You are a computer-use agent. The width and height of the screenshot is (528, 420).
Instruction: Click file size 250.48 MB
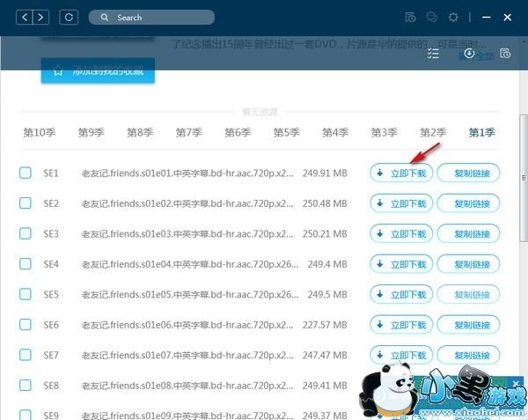click(325, 203)
